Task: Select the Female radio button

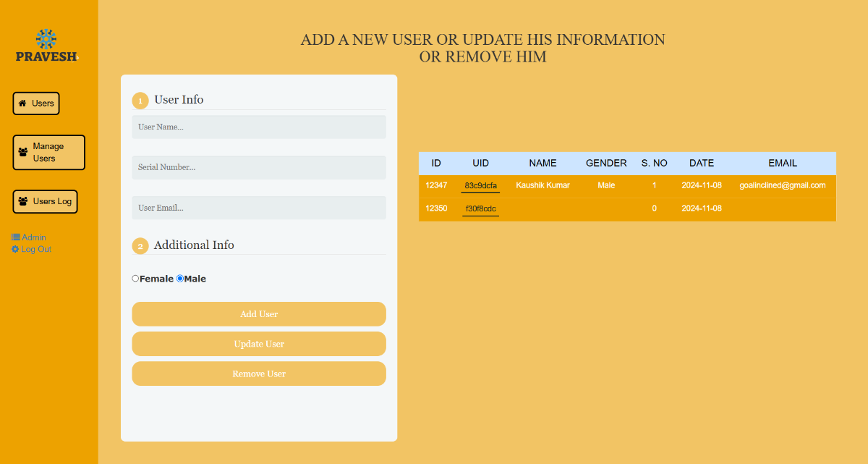Action: (x=135, y=279)
